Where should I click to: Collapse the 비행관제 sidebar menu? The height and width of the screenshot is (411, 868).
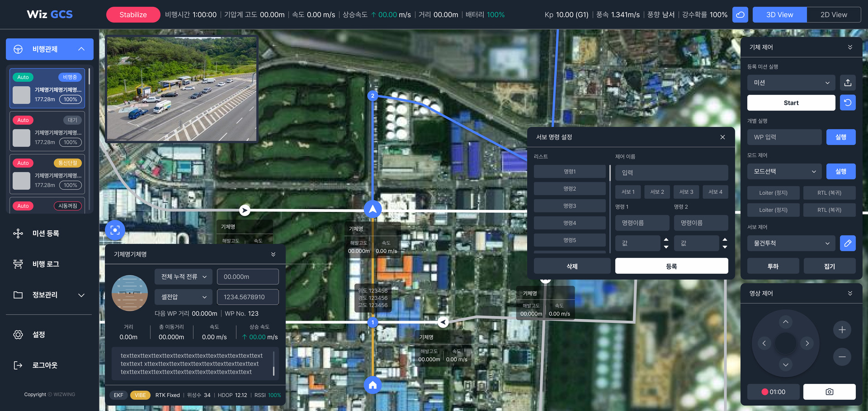coord(81,49)
